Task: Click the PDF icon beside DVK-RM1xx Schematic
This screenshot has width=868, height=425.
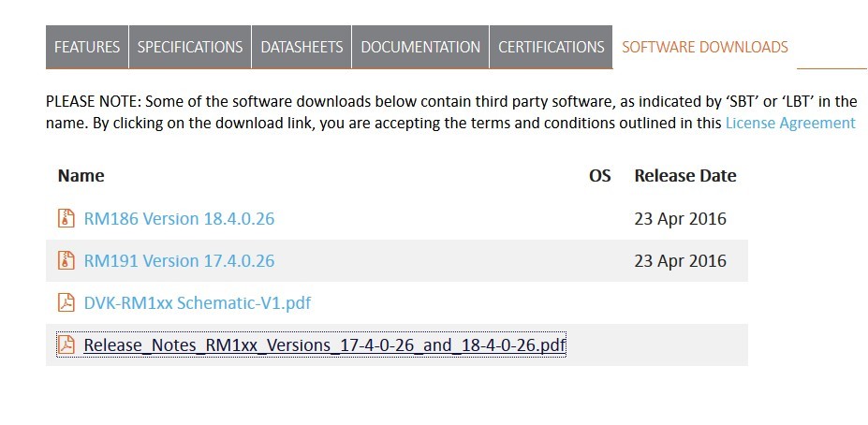Action: coord(66,302)
